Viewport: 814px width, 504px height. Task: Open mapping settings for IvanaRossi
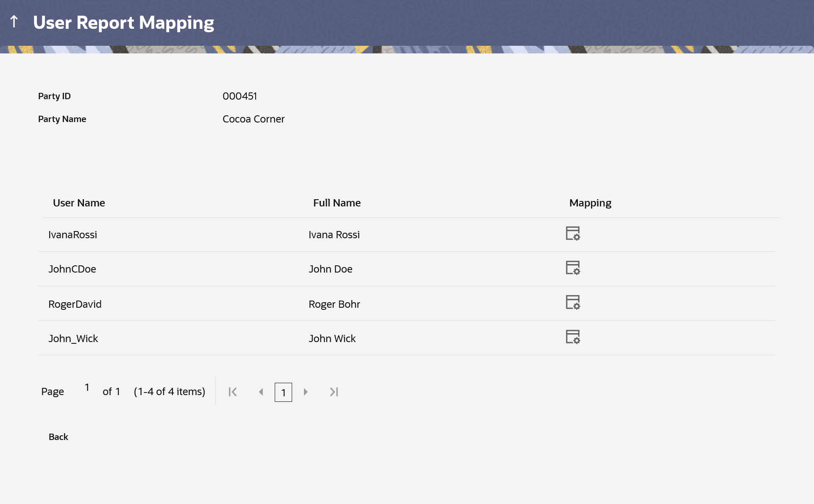tap(573, 234)
